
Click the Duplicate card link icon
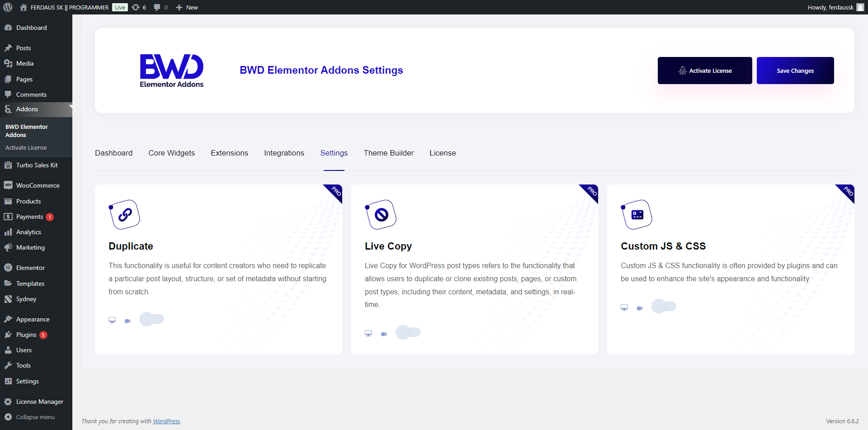click(125, 215)
